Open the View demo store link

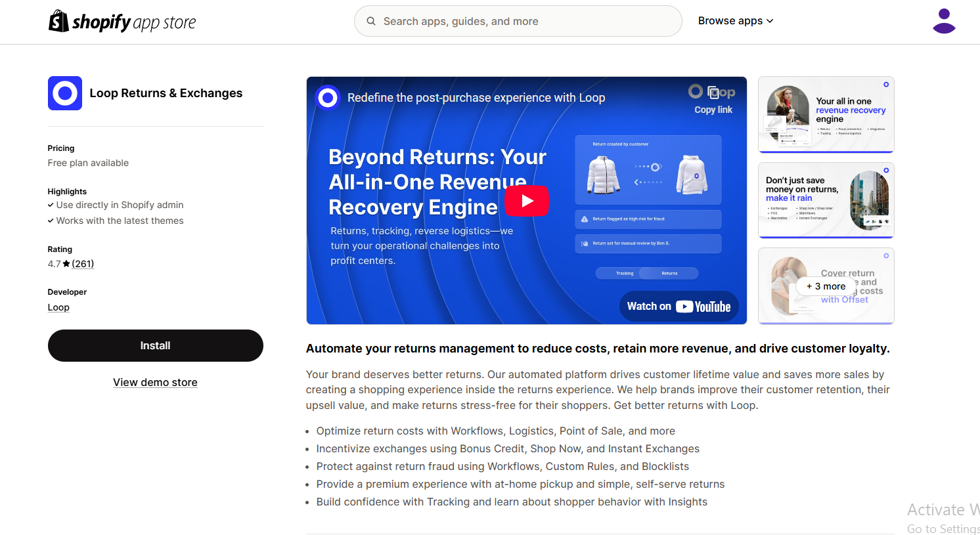click(x=155, y=383)
